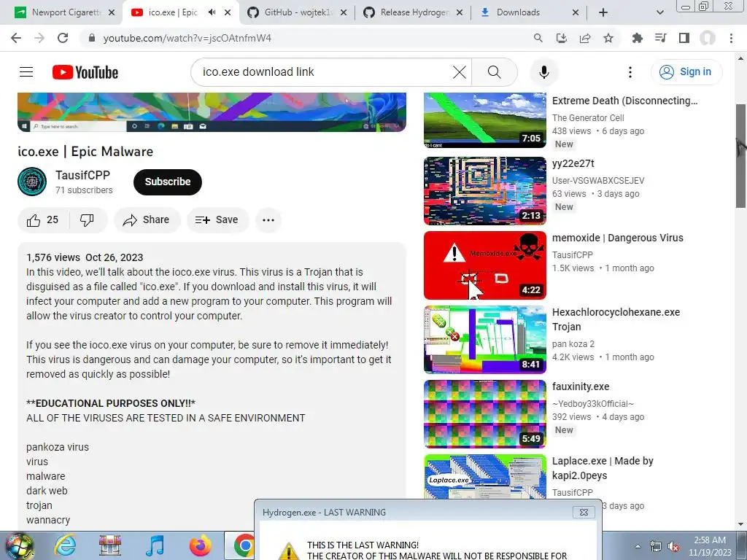Search with your voice microphone
Screen dimensions: 747x560
[x=544, y=72]
